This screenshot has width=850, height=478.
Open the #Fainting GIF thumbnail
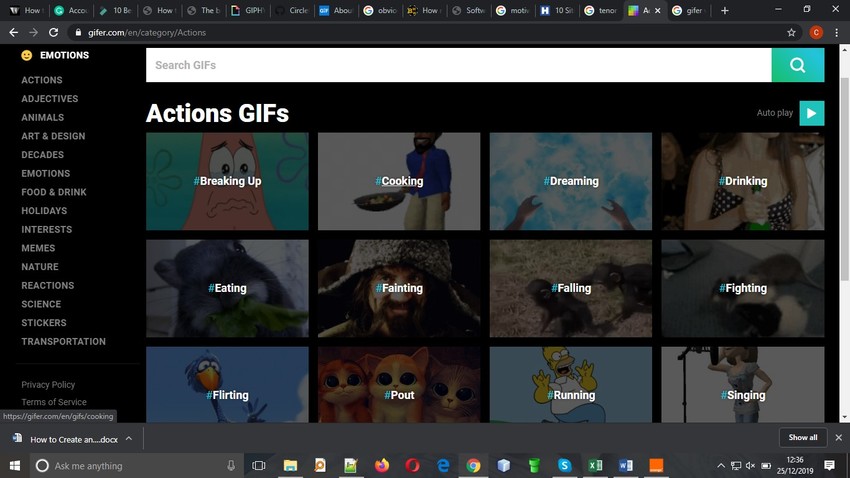(399, 288)
